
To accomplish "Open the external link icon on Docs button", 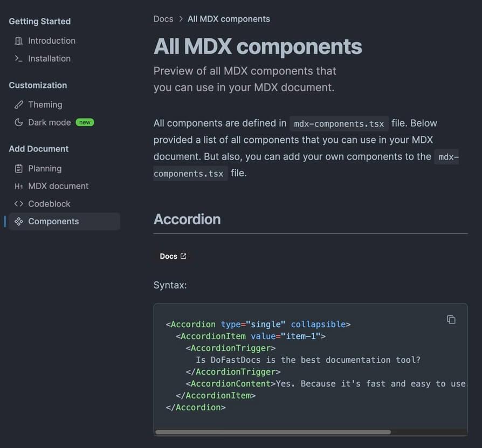I will (x=183, y=256).
